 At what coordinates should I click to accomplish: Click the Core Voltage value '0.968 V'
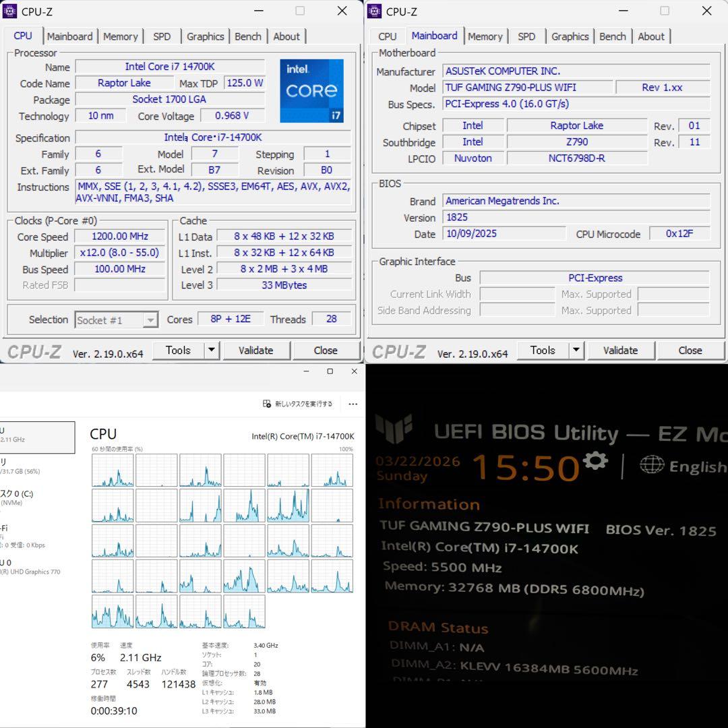[x=232, y=116]
